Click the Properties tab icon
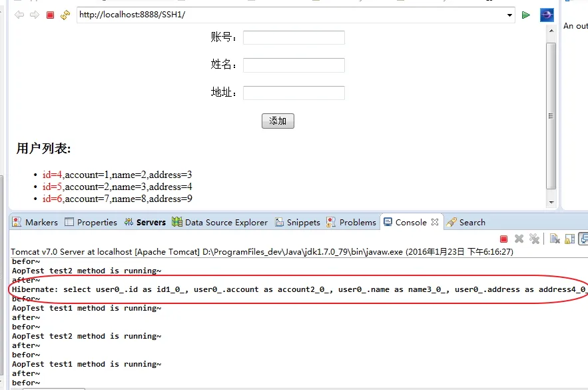The image size is (588, 390). tap(69, 222)
